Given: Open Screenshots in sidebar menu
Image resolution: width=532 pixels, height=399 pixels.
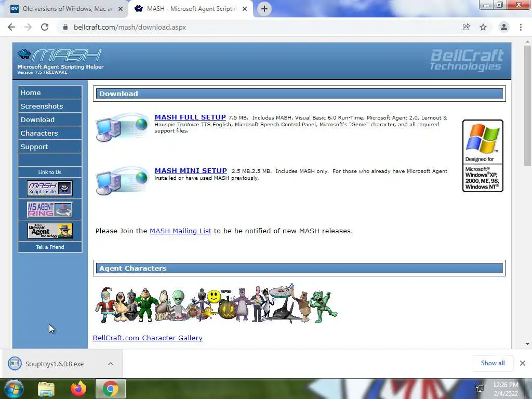Looking at the screenshot, I should click(x=50, y=106).
